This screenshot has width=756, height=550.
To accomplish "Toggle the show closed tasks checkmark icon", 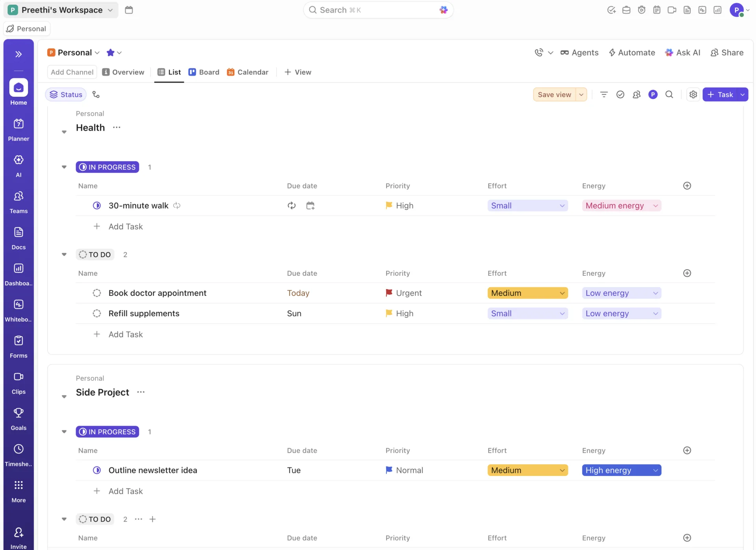I will click(x=620, y=94).
